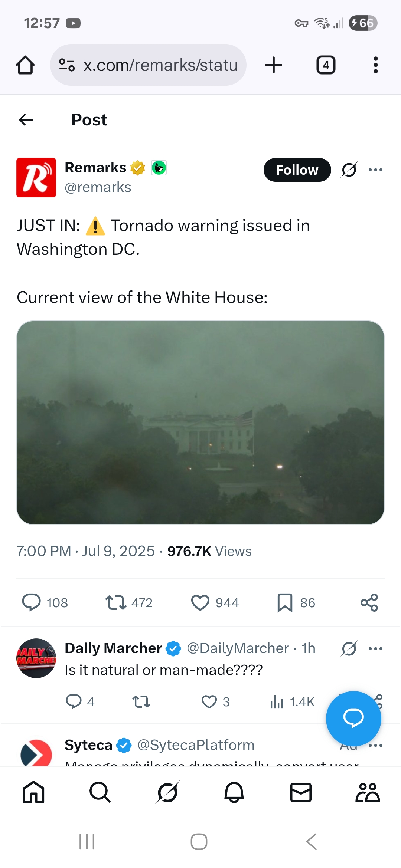
Task: Open Daily Marcher profile link
Action: pyautogui.click(x=113, y=648)
